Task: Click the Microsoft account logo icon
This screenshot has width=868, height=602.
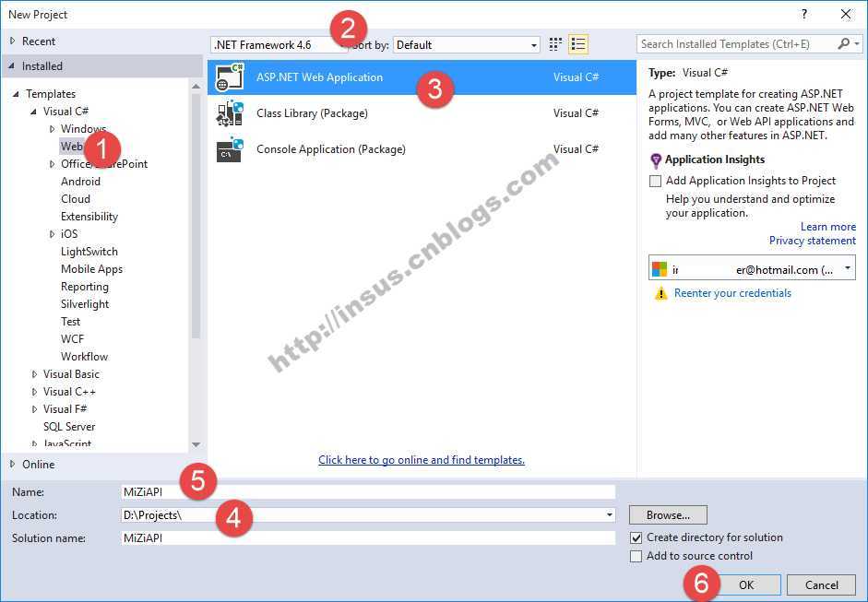Action: click(x=660, y=269)
